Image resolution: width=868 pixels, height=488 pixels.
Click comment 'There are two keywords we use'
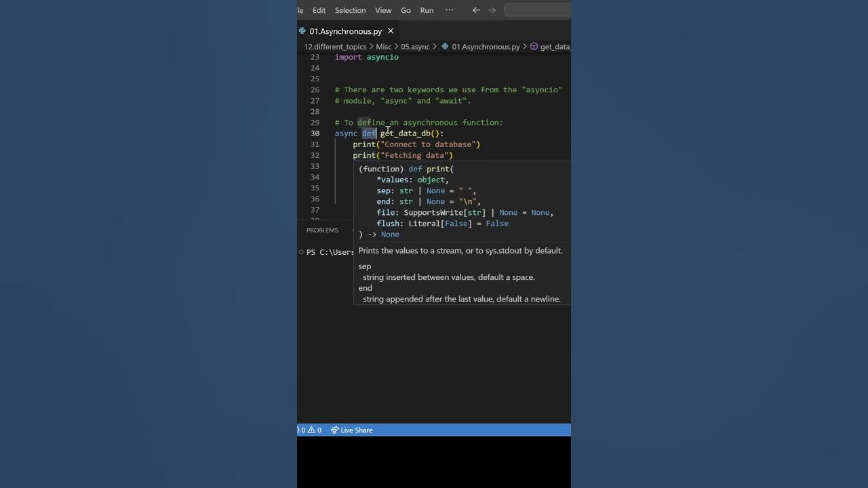448,90
